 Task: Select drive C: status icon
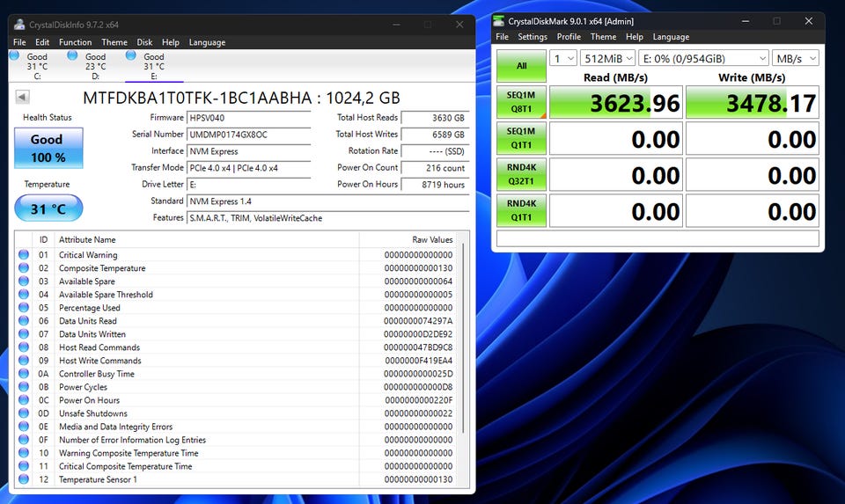14,55
